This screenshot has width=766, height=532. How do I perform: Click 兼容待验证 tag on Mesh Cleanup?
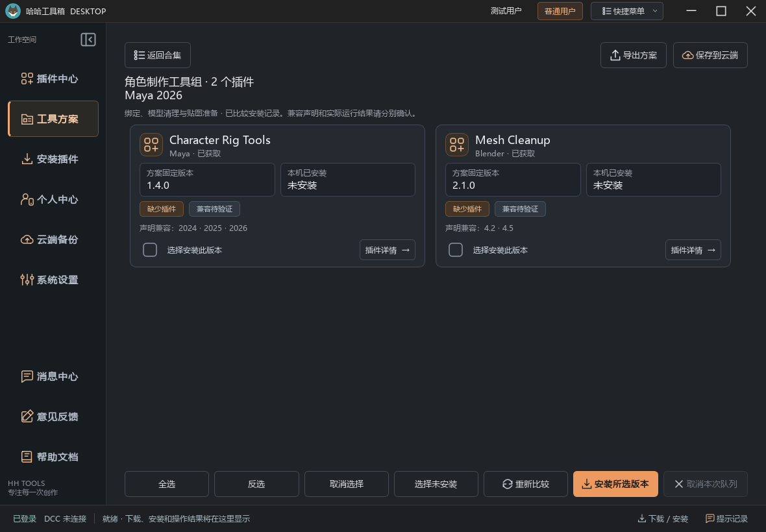click(x=520, y=209)
